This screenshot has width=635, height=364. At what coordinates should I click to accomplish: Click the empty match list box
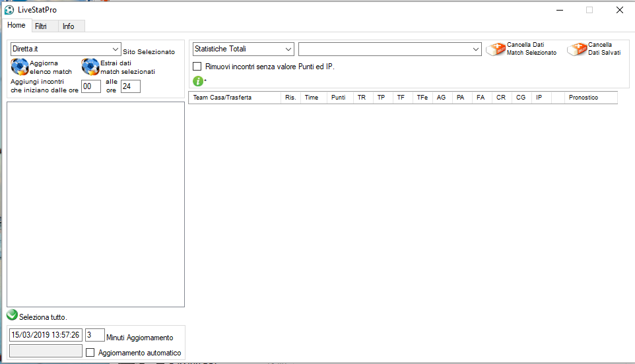96,204
